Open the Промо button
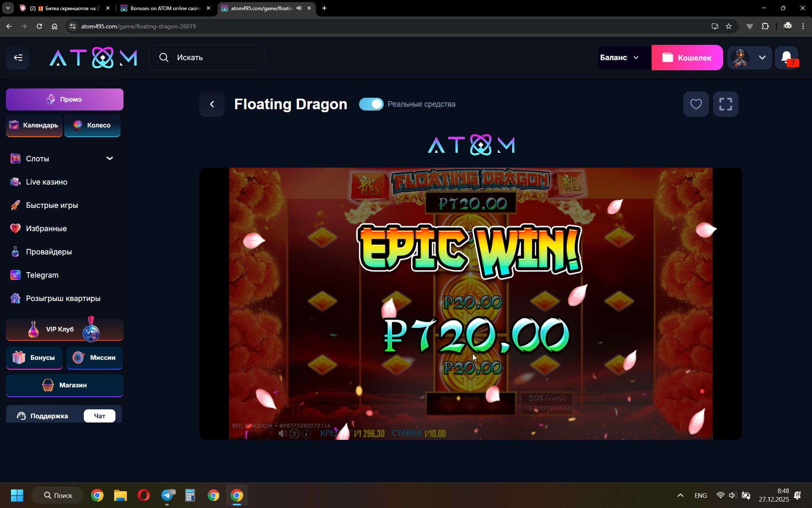Image resolution: width=812 pixels, height=508 pixels. (65, 99)
